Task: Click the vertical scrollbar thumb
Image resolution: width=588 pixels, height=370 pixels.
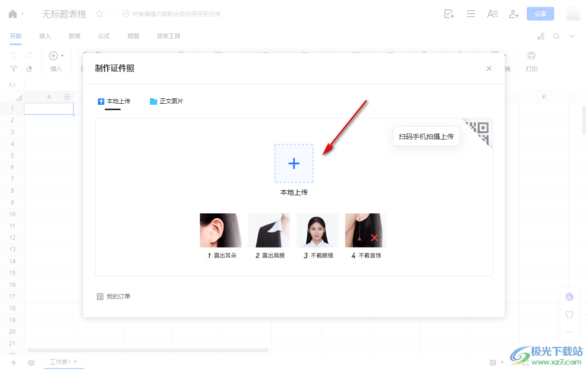Action: (x=584, y=120)
